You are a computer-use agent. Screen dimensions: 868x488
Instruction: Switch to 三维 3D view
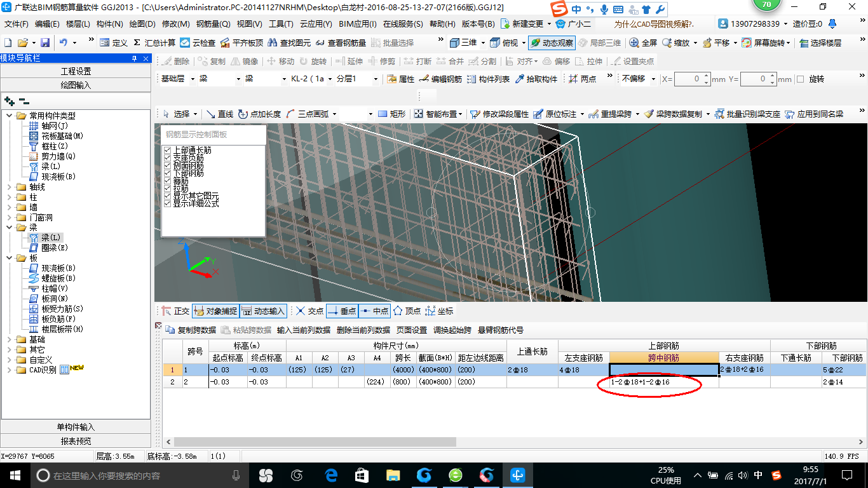coord(463,43)
